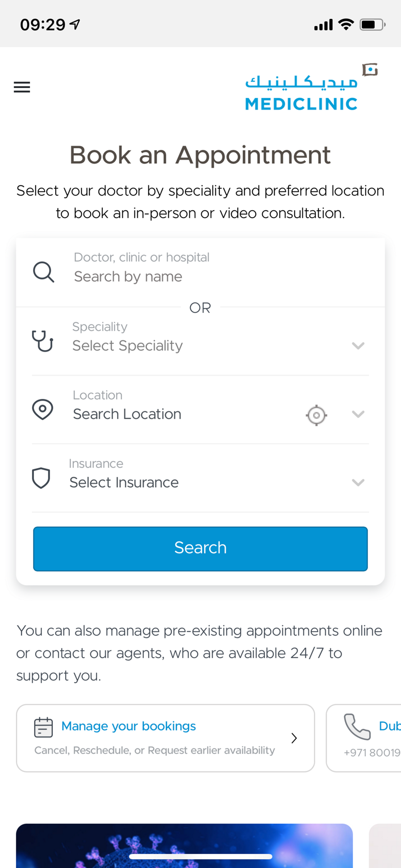401x868 pixels.
Task: Tap the arrow on bookings card
Action: click(294, 738)
